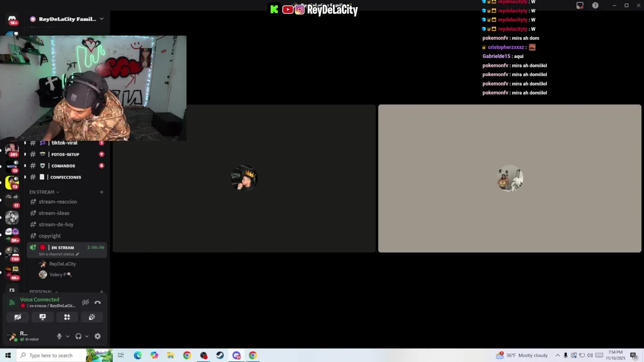Open File Explorer from taskbar
The height and width of the screenshot is (362, 644).
click(x=171, y=355)
